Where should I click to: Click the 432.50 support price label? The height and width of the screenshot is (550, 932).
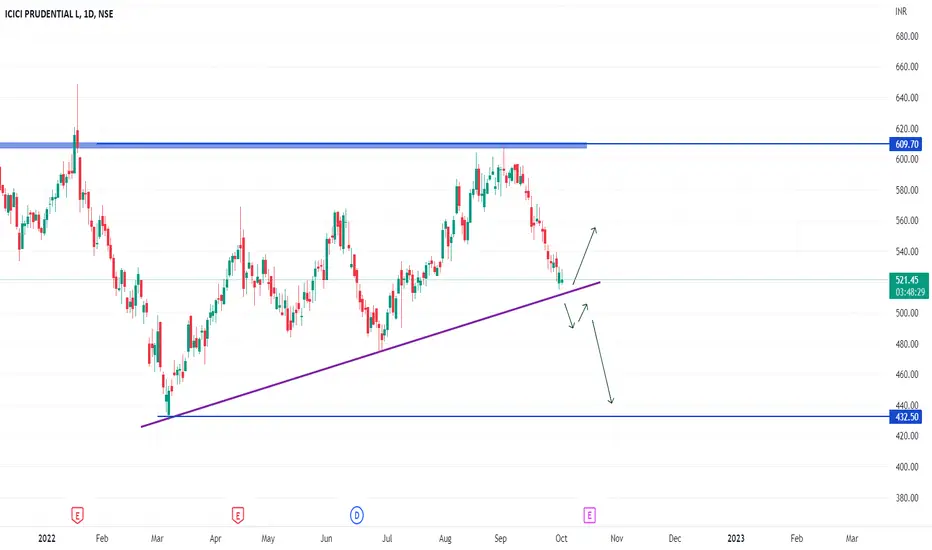point(907,417)
